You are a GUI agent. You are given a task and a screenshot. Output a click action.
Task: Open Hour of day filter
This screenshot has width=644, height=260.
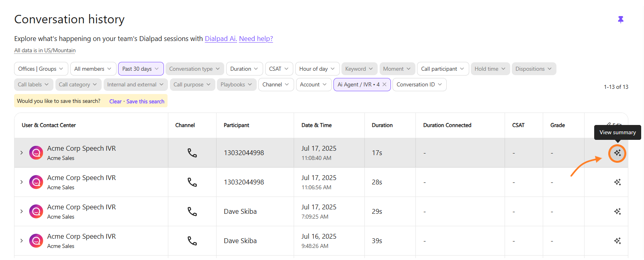[317, 69]
